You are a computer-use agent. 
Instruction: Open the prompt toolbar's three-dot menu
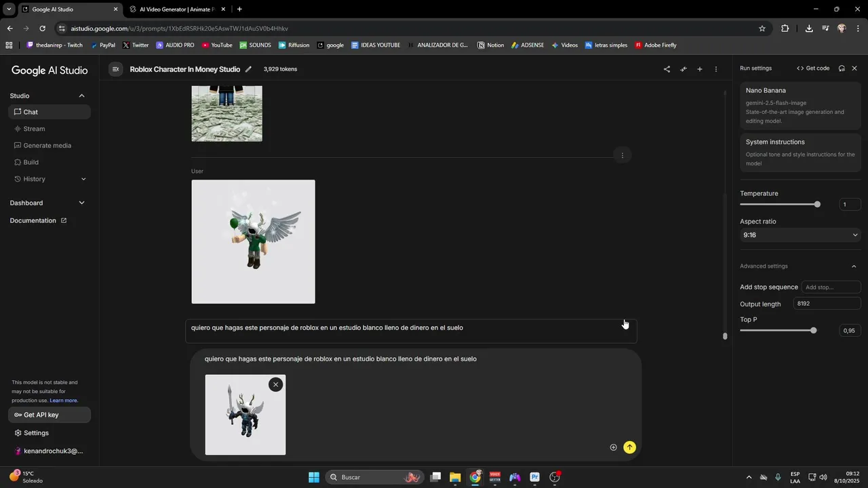point(716,69)
